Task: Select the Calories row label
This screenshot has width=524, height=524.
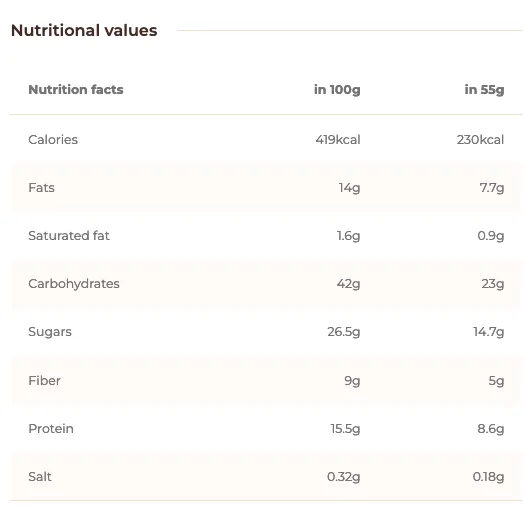Action: coord(53,140)
